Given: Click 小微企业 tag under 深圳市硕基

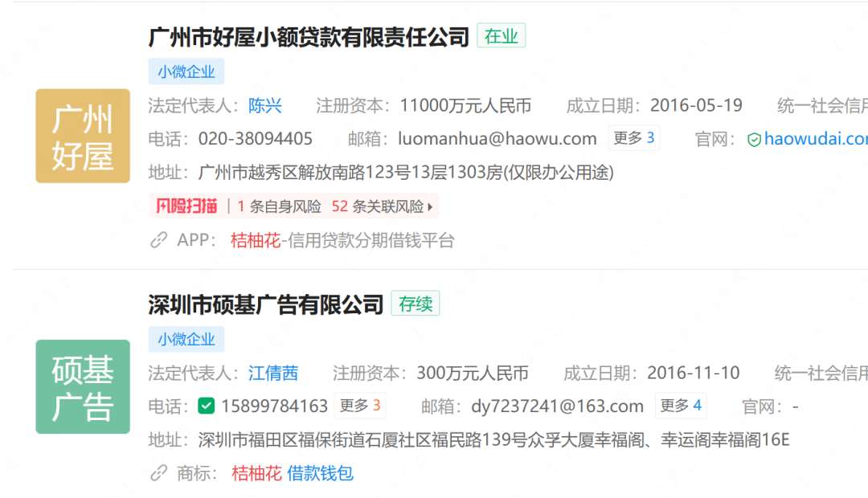Looking at the screenshot, I should [x=186, y=339].
